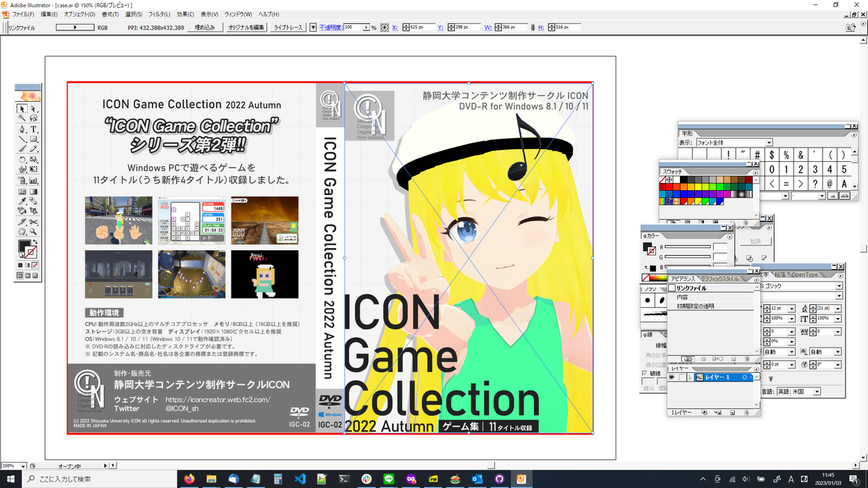The width and height of the screenshot is (868, 488).
Task: Select the Paintbrush tool
Action: tap(21, 149)
